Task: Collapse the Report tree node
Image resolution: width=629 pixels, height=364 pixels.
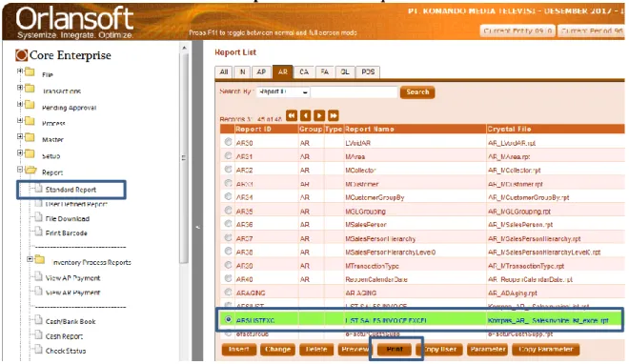Action: pyautogui.click(x=20, y=170)
